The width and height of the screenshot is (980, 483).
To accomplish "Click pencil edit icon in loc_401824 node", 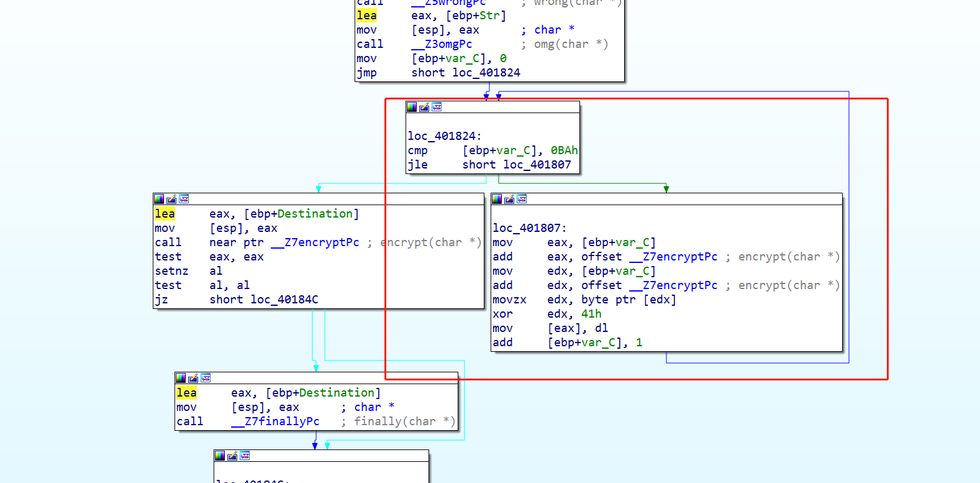I will tap(424, 107).
